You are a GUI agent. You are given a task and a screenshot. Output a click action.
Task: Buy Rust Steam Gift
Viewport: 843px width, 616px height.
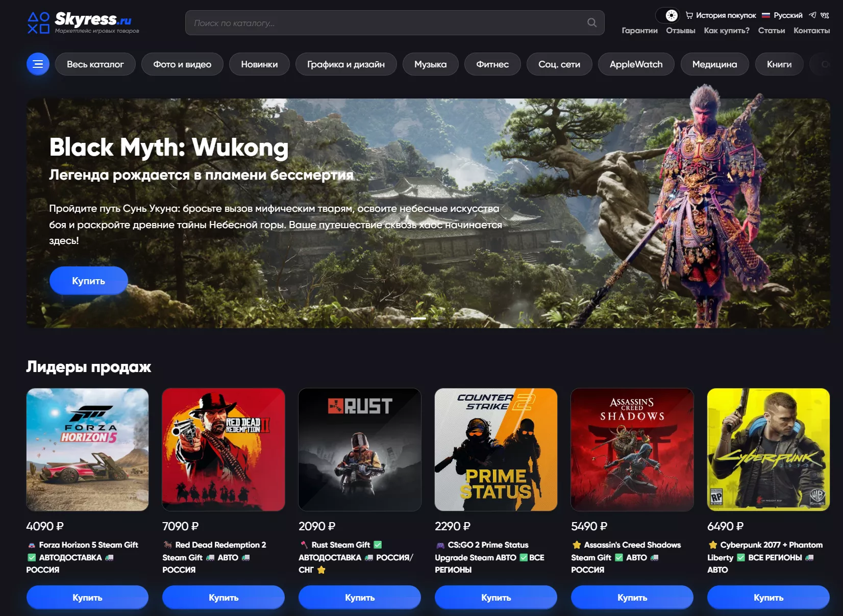360,597
